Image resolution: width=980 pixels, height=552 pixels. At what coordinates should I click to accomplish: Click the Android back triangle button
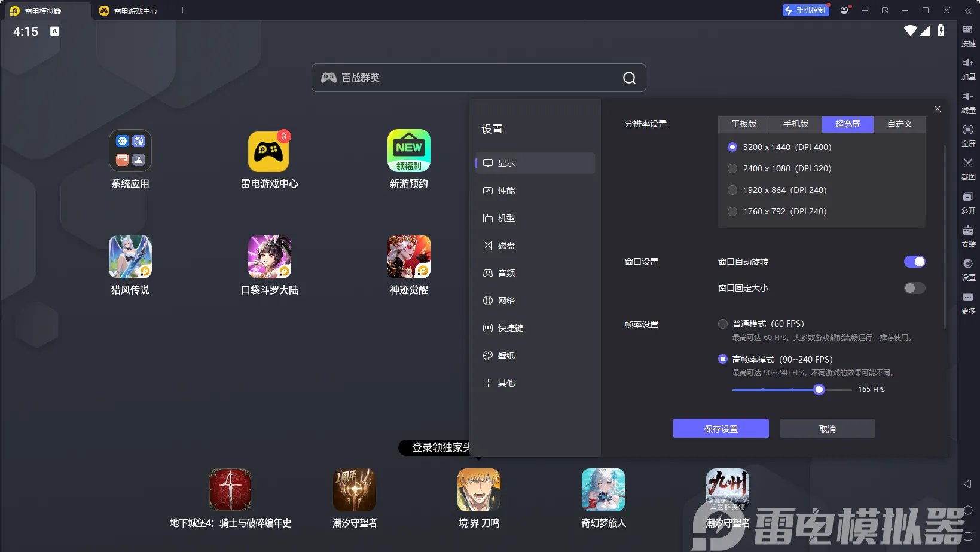click(x=967, y=484)
